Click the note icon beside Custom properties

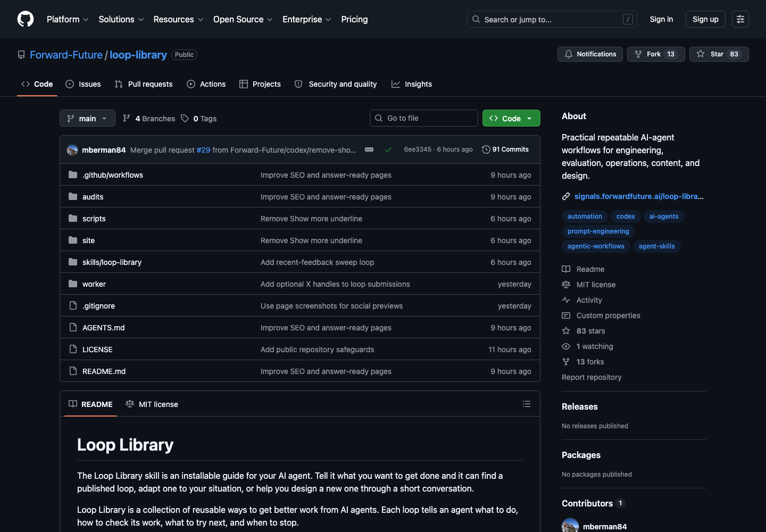(x=566, y=315)
